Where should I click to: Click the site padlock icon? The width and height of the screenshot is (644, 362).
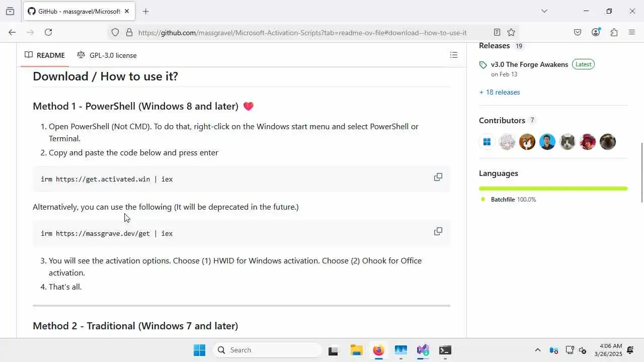(x=129, y=32)
